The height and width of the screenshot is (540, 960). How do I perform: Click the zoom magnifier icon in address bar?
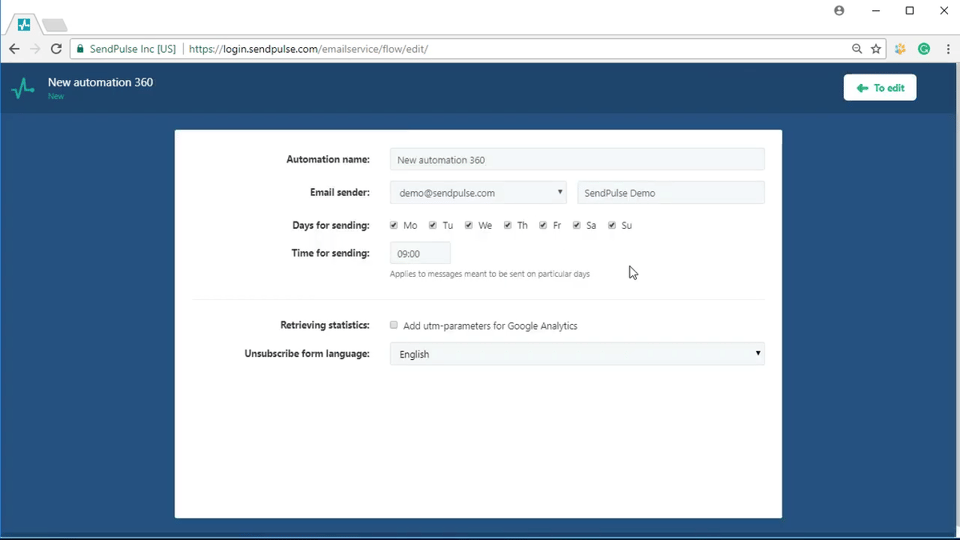[x=857, y=49]
